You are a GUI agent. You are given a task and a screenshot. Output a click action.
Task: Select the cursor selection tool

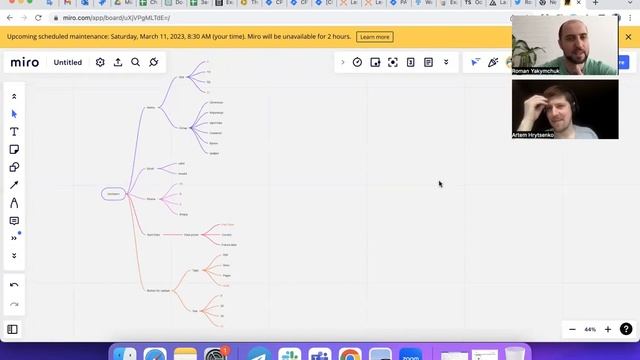14,114
